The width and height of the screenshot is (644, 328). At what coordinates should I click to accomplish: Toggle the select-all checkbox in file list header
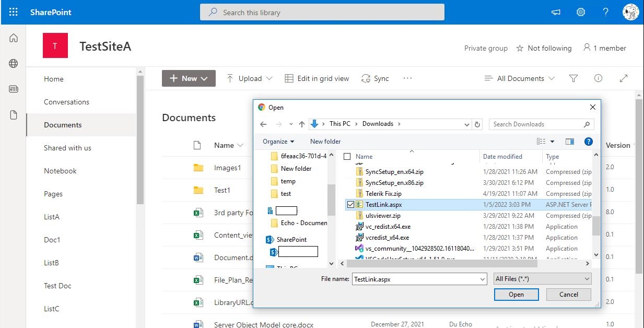click(x=347, y=156)
